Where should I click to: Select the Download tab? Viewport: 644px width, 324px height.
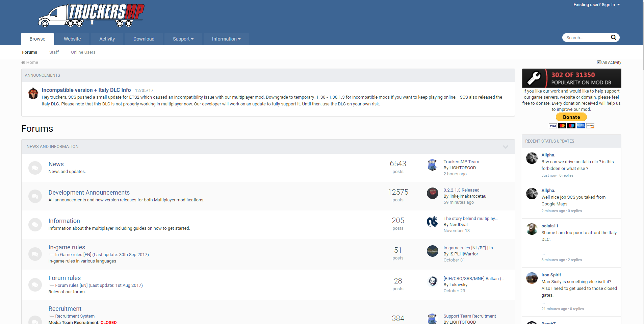coord(144,39)
